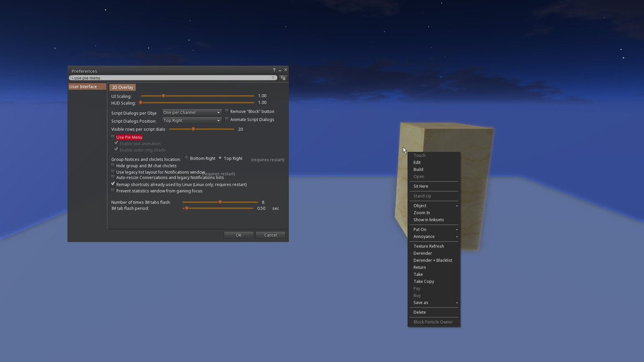The image size is (644, 362).
Task: Click Visible rows value 20
Action: pos(240,129)
